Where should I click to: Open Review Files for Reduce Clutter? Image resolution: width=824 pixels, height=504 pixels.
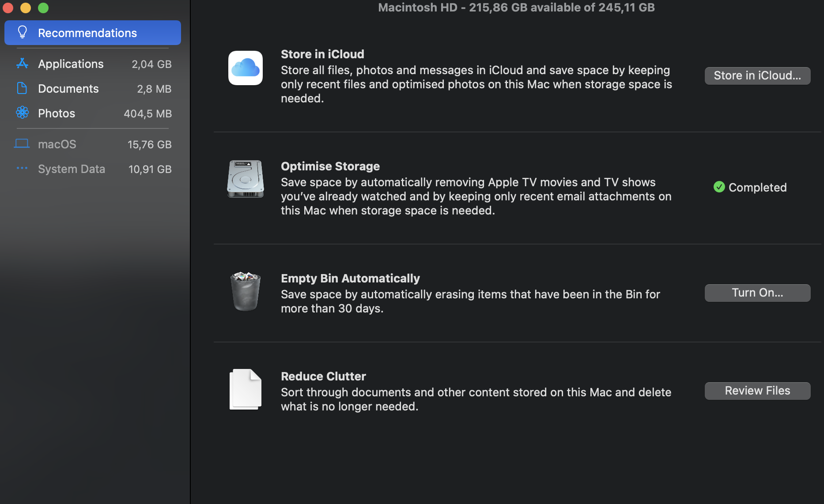click(x=758, y=391)
